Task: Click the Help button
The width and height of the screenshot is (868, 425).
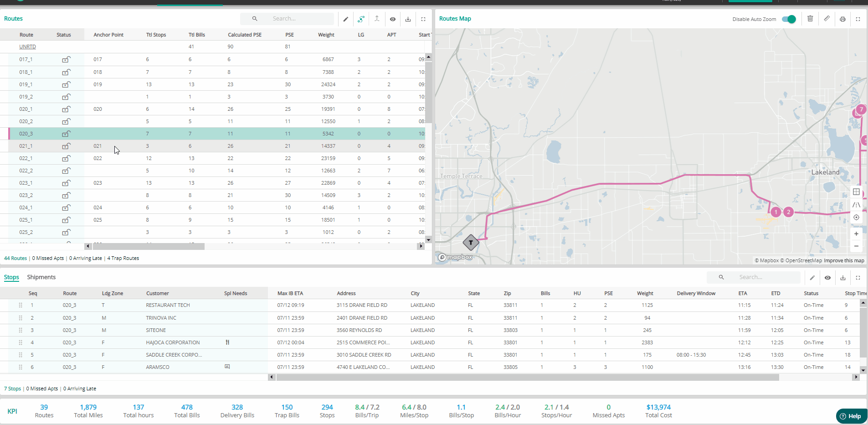Action: tap(851, 416)
